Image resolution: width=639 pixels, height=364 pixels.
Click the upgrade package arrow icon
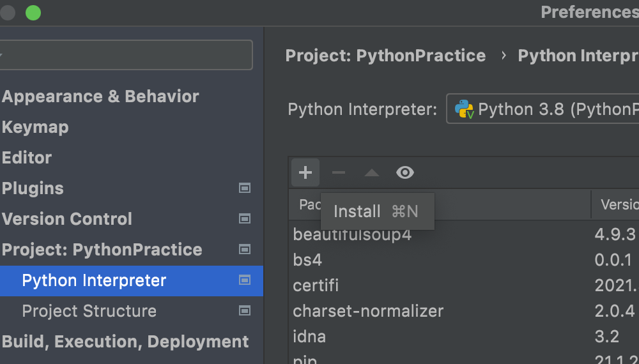(372, 172)
